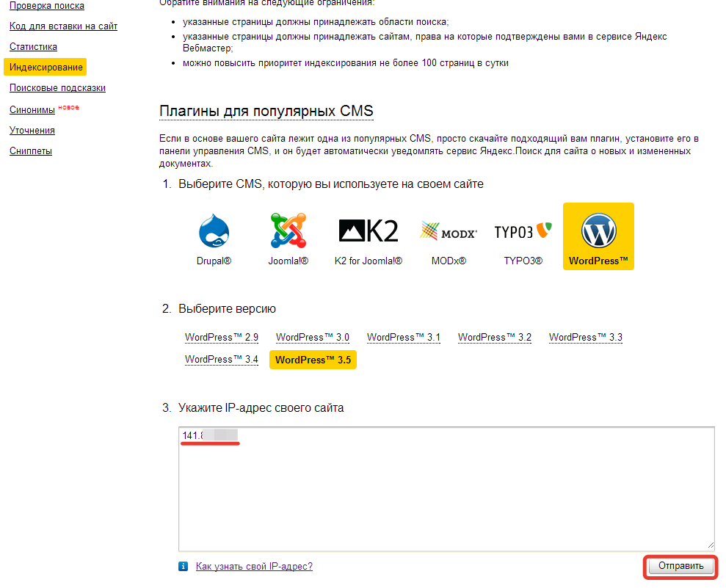Select the WordPress 3.1 version link
Image resolution: width=726 pixels, height=588 pixels.
click(404, 338)
